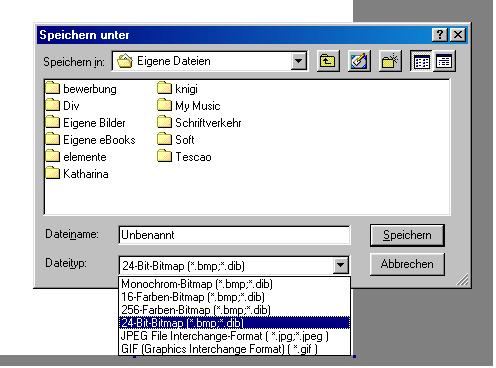Close the Speichern unter dialog
The height and width of the screenshot is (368, 496).
tap(458, 35)
